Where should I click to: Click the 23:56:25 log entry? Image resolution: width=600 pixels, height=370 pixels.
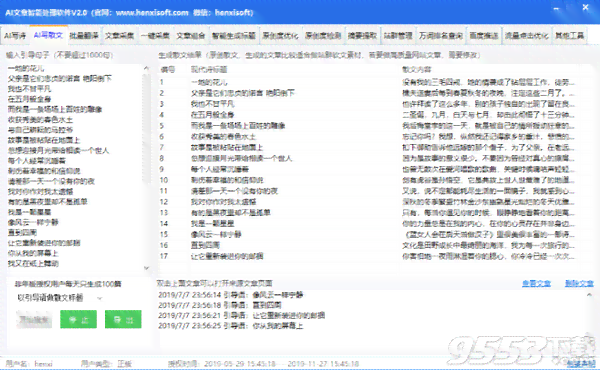click(x=231, y=326)
